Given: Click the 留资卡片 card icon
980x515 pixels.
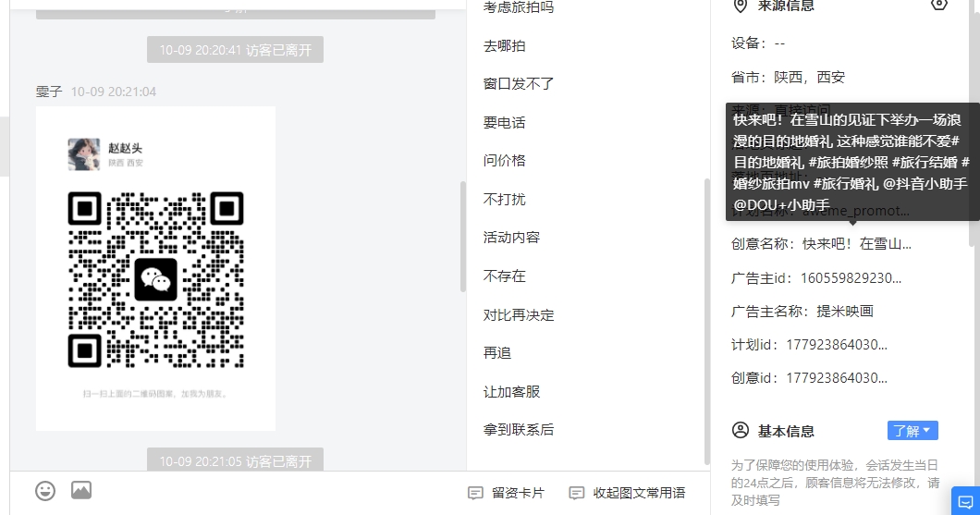Looking at the screenshot, I should click(x=475, y=493).
